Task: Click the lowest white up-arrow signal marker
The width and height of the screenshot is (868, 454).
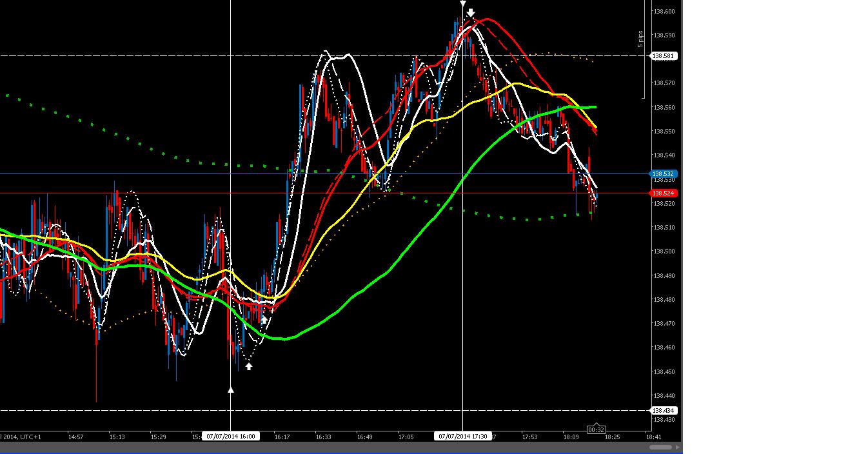Action: pyautogui.click(x=249, y=366)
